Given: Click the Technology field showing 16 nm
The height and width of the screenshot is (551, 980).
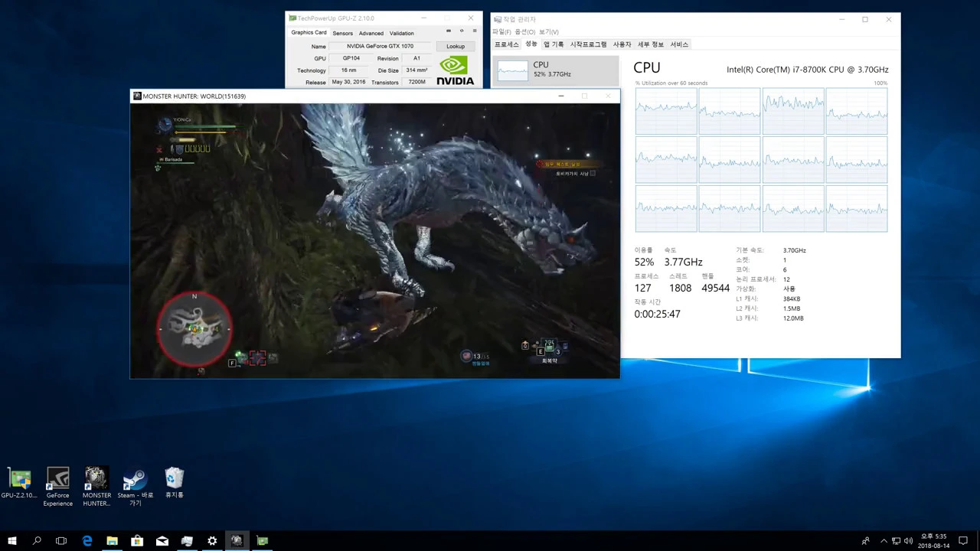Looking at the screenshot, I should tap(348, 70).
